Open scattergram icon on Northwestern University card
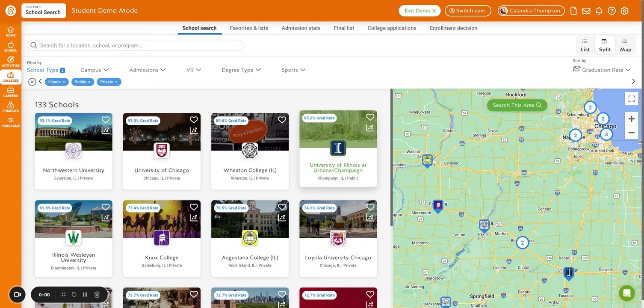The height and width of the screenshot is (308, 644). pos(106,130)
